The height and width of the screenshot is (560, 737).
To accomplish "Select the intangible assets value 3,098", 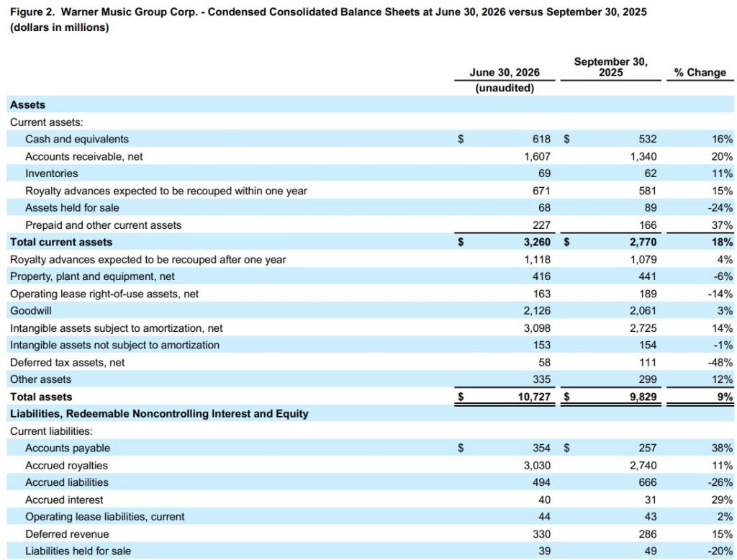I will [537, 328].
